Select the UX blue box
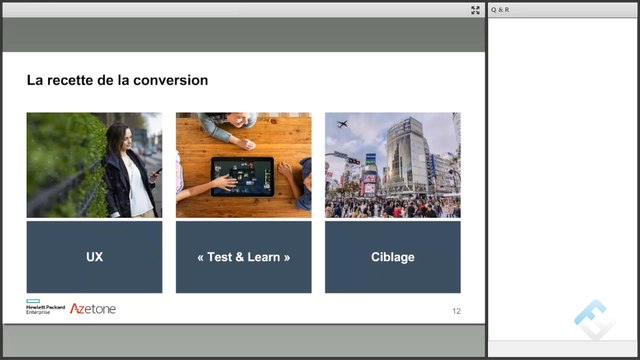The width and height of the screenshot is (640, 360). click(94, 257)
